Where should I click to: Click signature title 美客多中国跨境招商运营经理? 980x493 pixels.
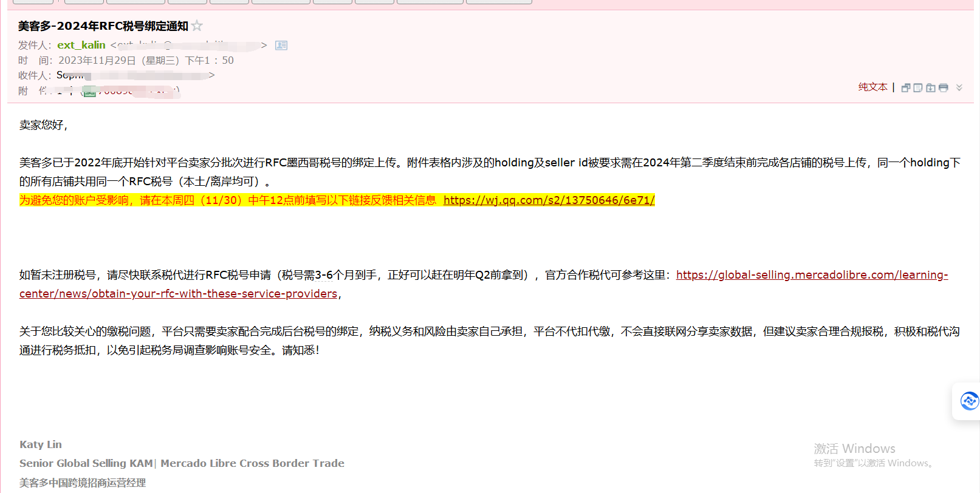coord(83,483)
